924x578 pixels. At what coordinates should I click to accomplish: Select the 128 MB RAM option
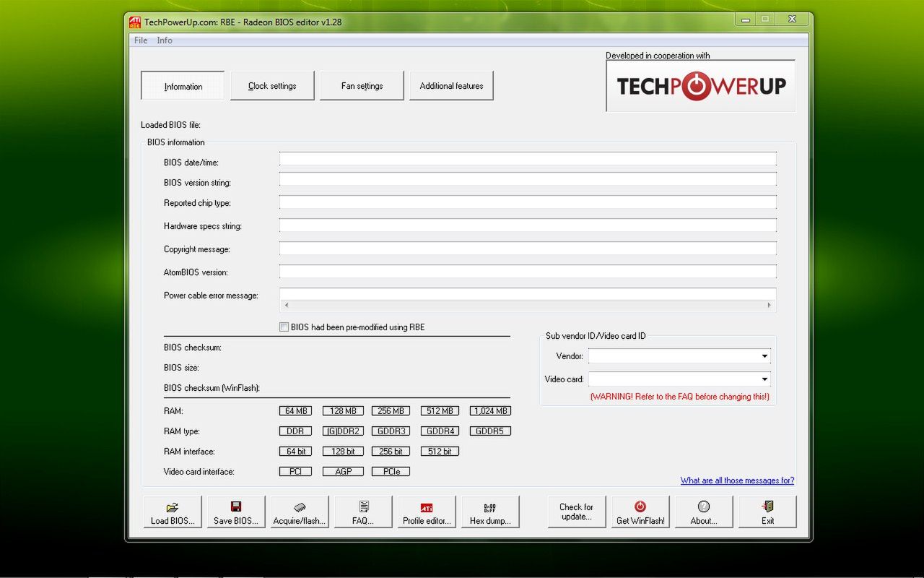343,411
